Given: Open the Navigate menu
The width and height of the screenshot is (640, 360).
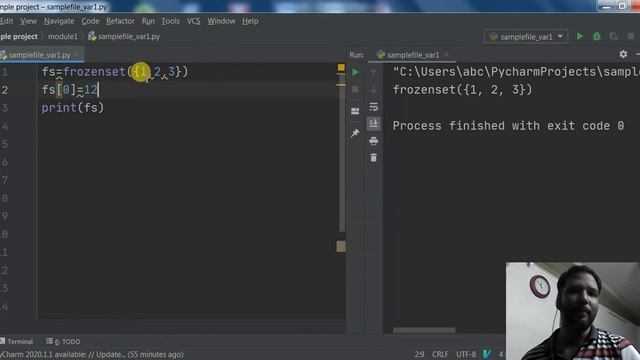Looking at the screenshot, I should click(59, 21).
